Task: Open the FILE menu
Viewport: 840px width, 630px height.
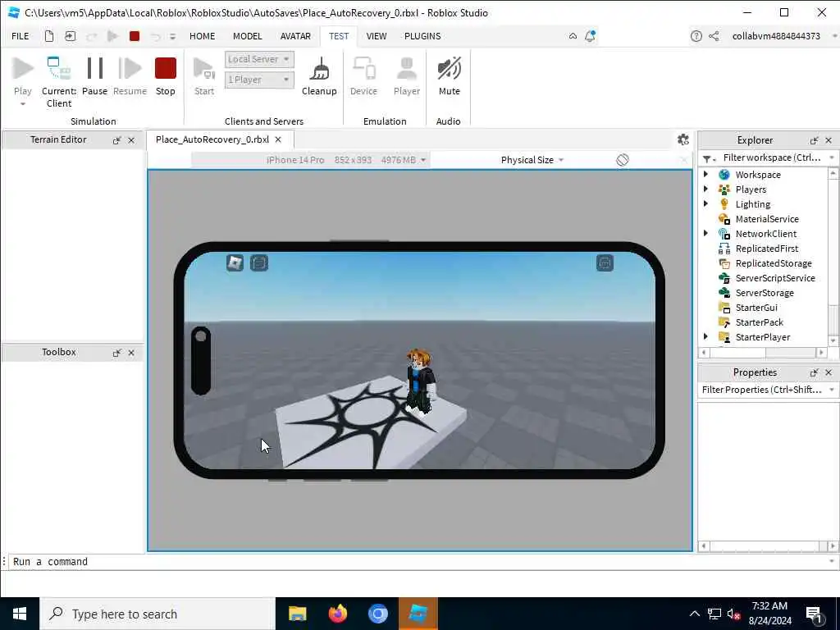Action: coord(21,36)
